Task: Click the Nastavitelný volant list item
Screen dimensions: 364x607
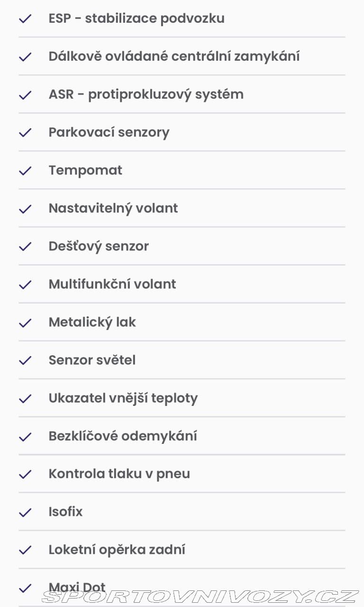Action: pyautogui.click(x=182, y=208)
